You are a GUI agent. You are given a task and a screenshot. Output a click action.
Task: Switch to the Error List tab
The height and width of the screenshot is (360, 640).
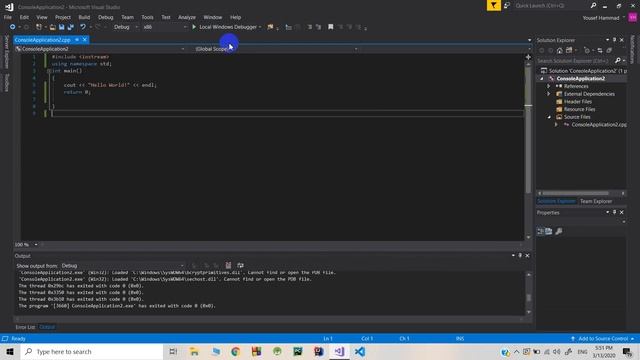[x=25, y=327]
